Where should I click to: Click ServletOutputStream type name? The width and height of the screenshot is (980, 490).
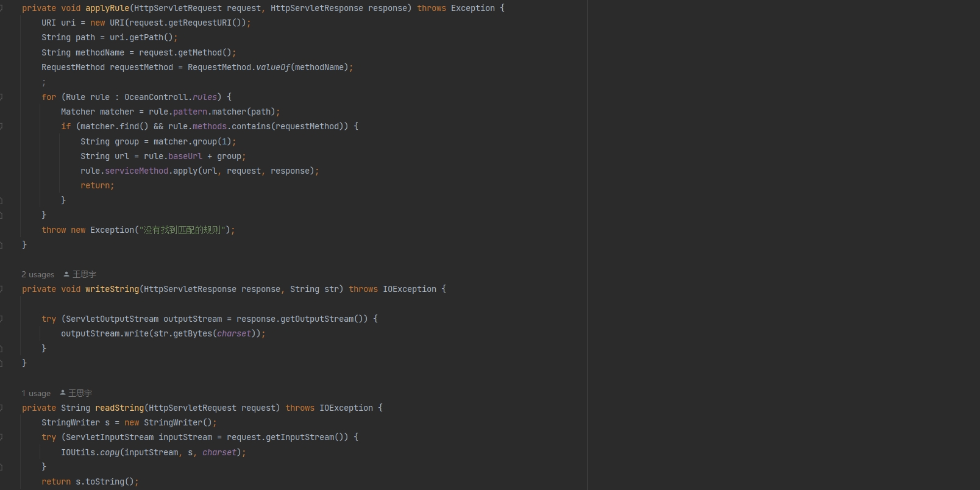pyautogui.click(x=112, y=319)
